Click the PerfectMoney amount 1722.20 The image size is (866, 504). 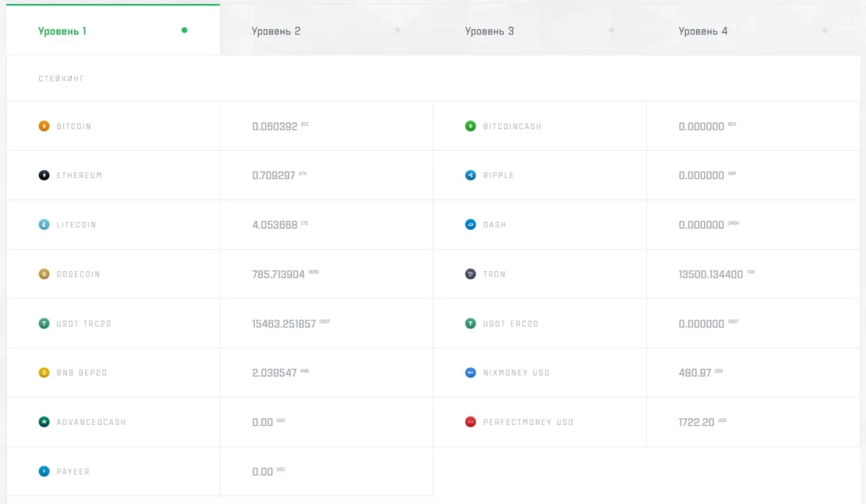click(697, 422)
